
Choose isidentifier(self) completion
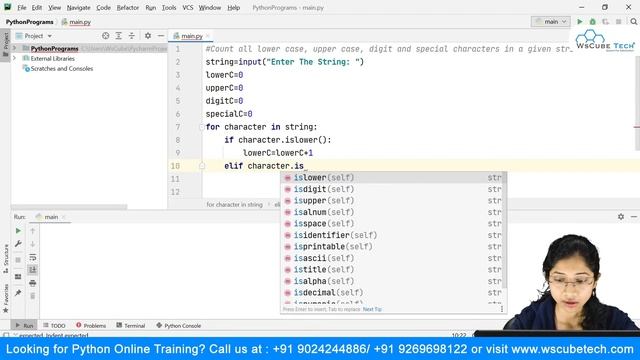coord(393,235)
